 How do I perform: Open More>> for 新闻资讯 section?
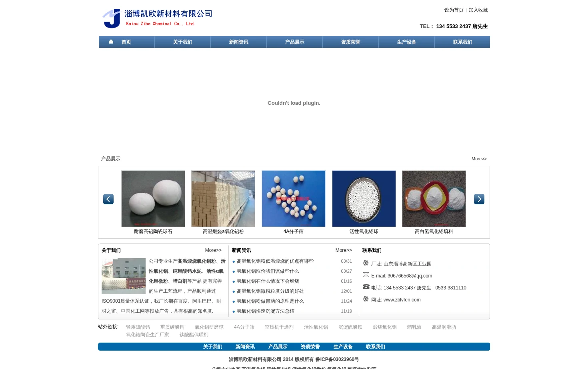click(x=344, y=250)
